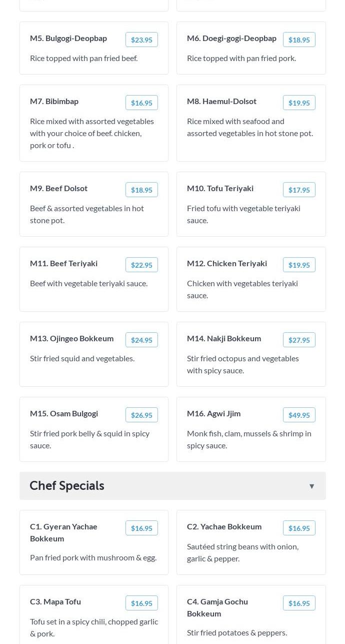Click the Chicken Teriyaki $19.95 button
345x644 pixels.
tap(298, 265)
